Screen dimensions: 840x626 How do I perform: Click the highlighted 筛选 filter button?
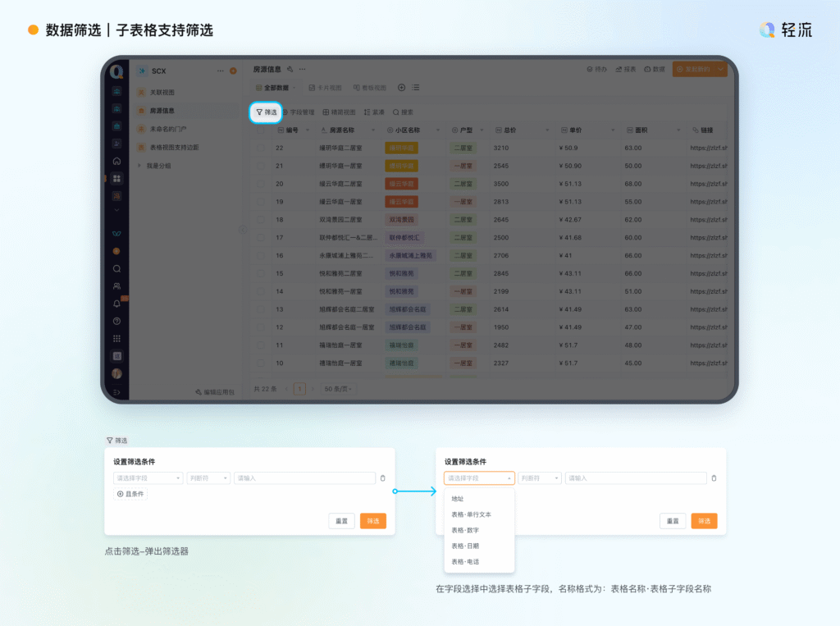click(267, 112)
